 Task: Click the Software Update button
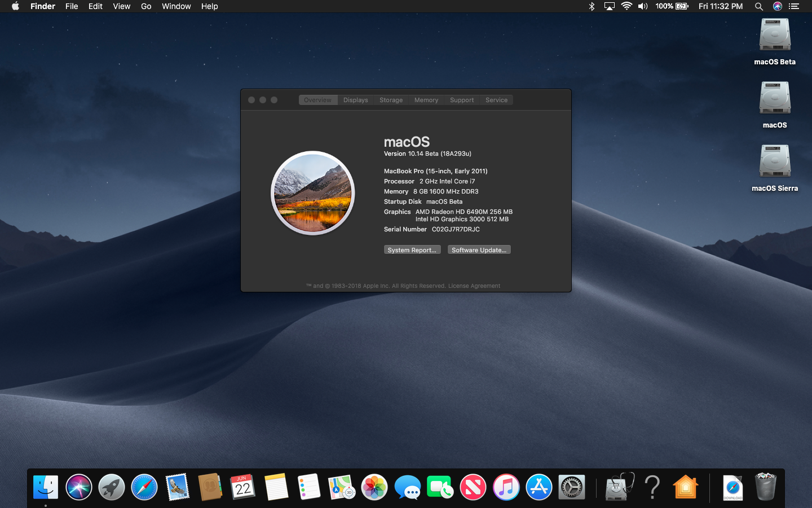(479, 250)
